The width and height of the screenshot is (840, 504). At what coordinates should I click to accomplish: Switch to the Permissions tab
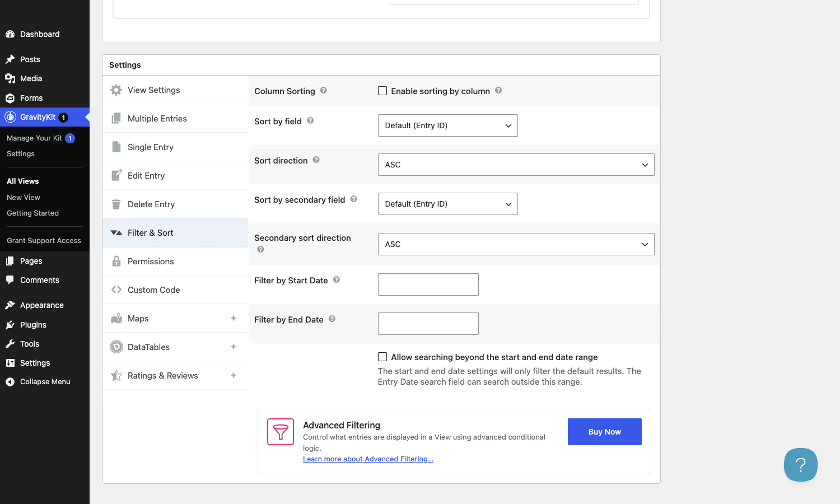(x=175, y=262)
